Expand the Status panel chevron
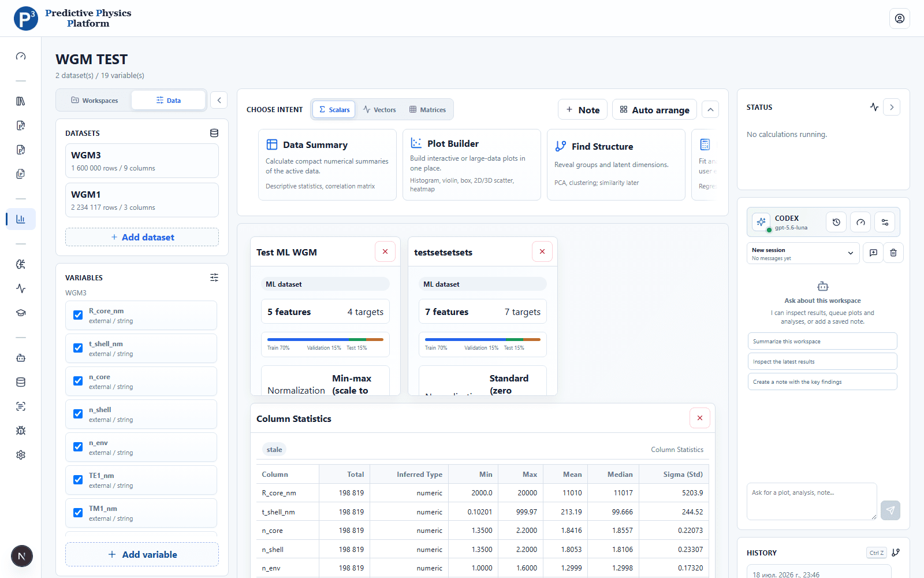Screen dimensions: 924x578 coord(892,107)
